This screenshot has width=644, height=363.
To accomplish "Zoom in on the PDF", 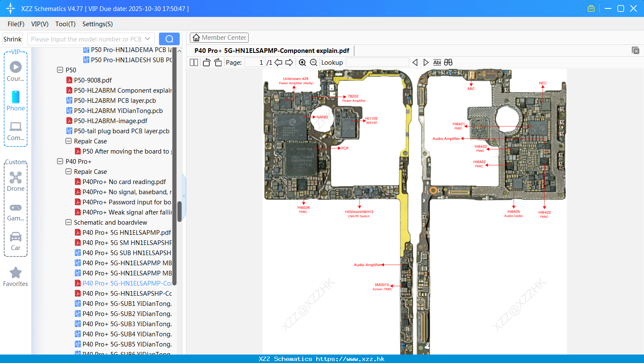I will pos(302,63).
